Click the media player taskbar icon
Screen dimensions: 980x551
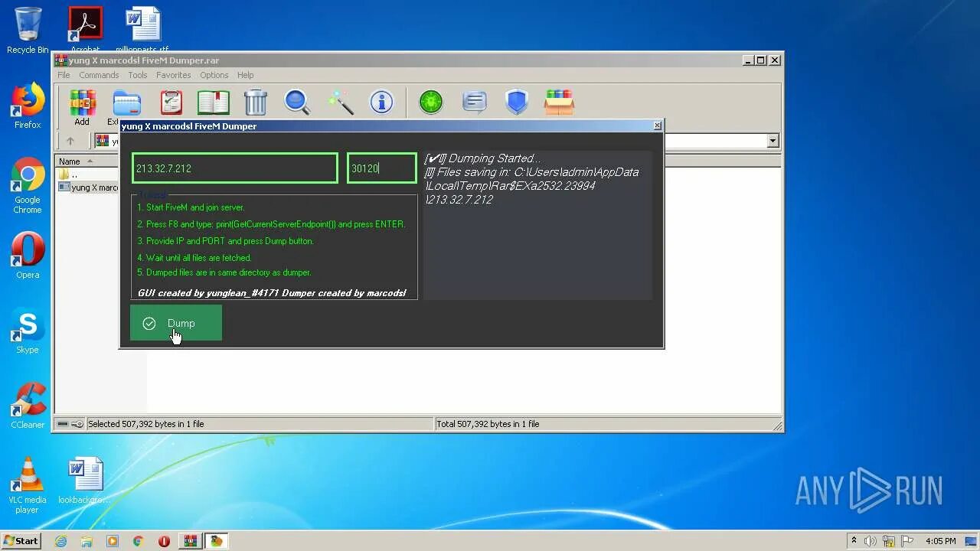click(113, 541)
